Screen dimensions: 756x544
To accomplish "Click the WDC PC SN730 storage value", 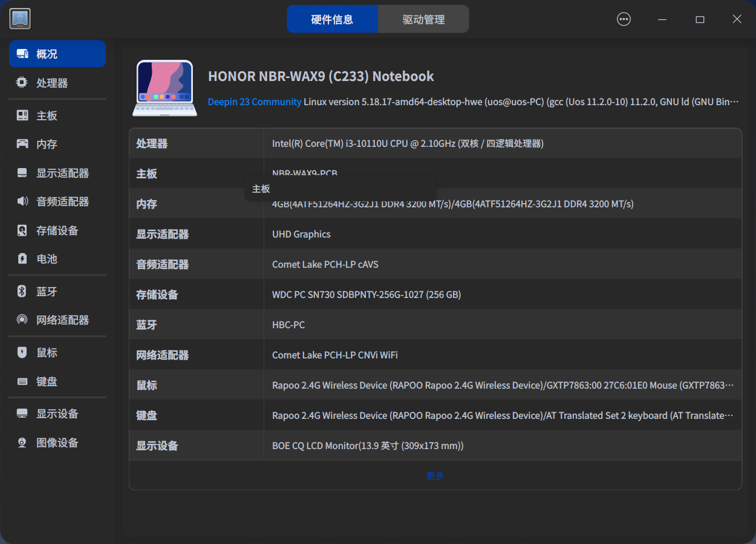I will [x=367, y=294].
